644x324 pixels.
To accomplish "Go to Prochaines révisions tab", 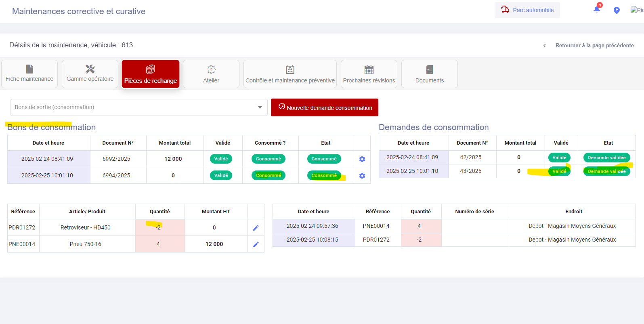I will [369, 74].
